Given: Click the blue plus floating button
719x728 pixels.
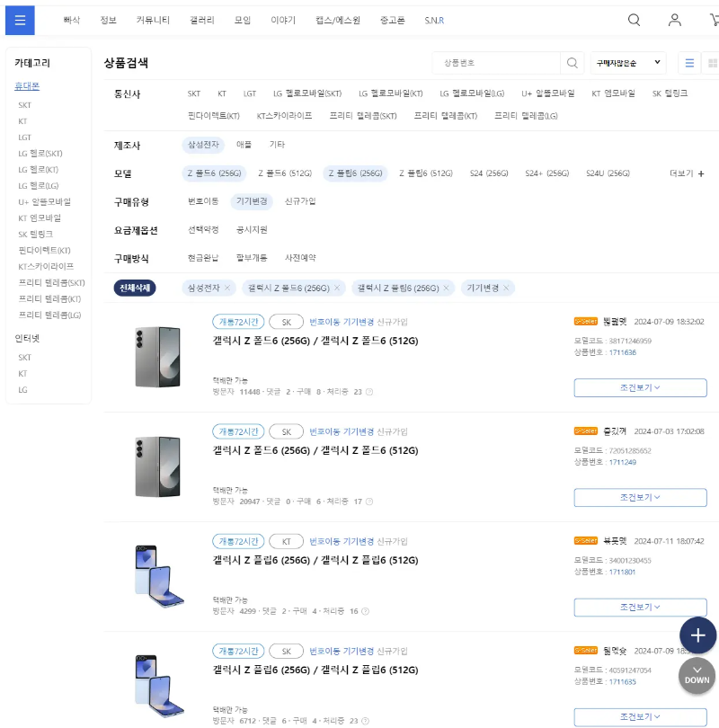Looking at the screenshot, I should tap(698, 635).
